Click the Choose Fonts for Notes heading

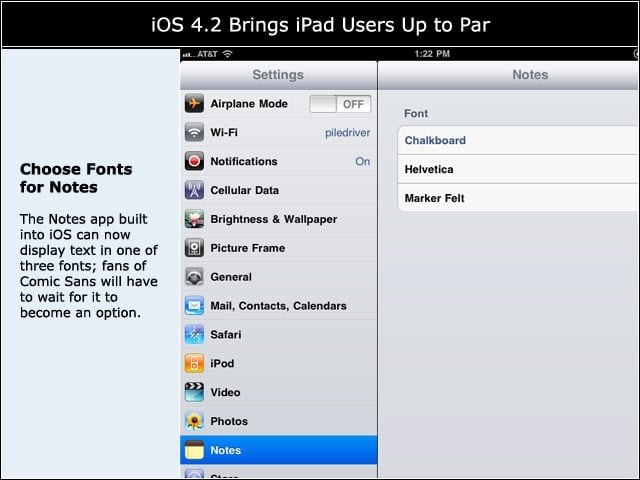[x=76, y=178]
